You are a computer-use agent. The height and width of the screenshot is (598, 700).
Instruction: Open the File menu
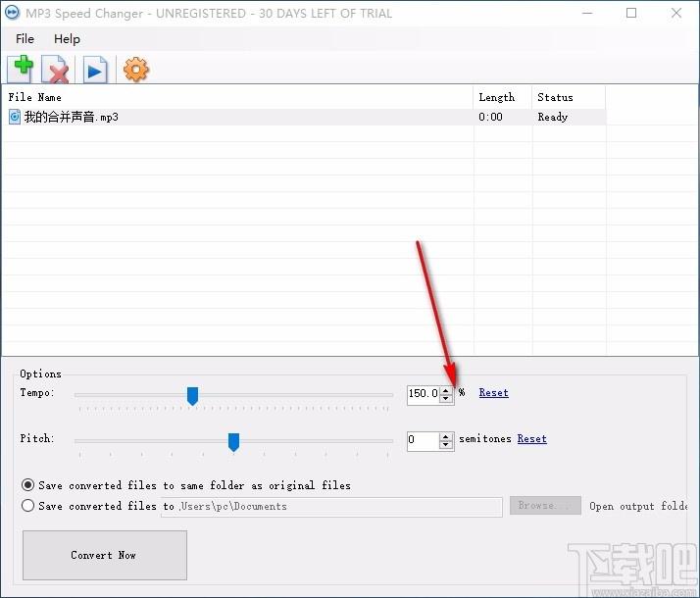tap(25, 38)
